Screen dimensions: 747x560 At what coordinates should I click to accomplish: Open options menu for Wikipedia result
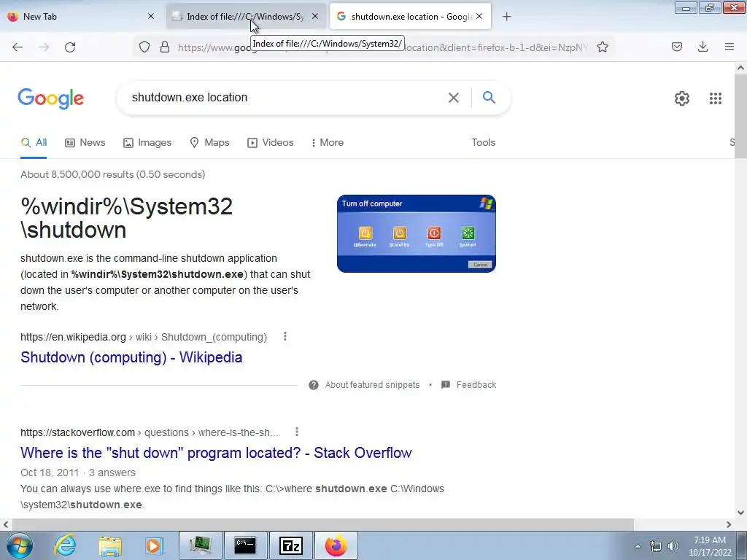pyautogui.click(x=285, y=337)
